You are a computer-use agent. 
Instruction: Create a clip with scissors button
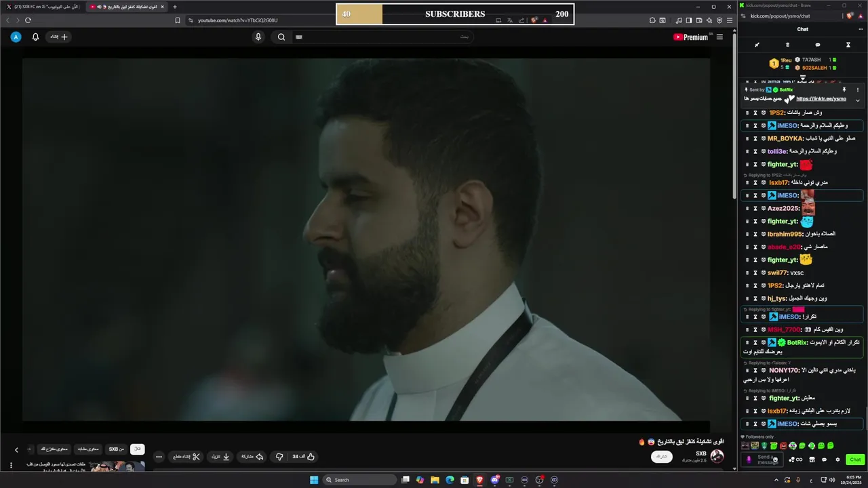(x=186, y=457)
